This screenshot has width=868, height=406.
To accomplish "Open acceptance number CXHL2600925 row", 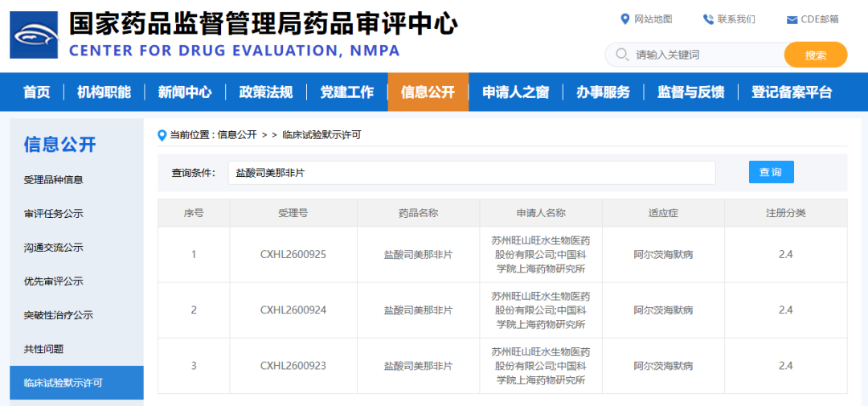I will [502, 255].
